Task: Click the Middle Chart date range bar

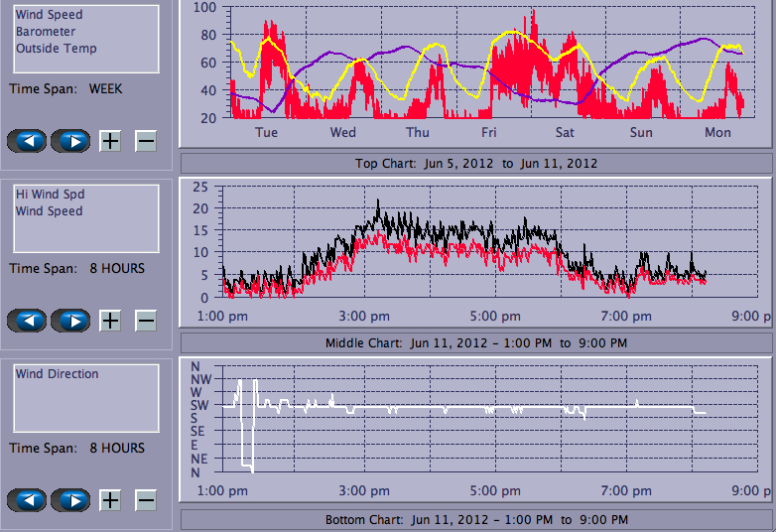Action: pyautogui.click(x=475, y=343)
